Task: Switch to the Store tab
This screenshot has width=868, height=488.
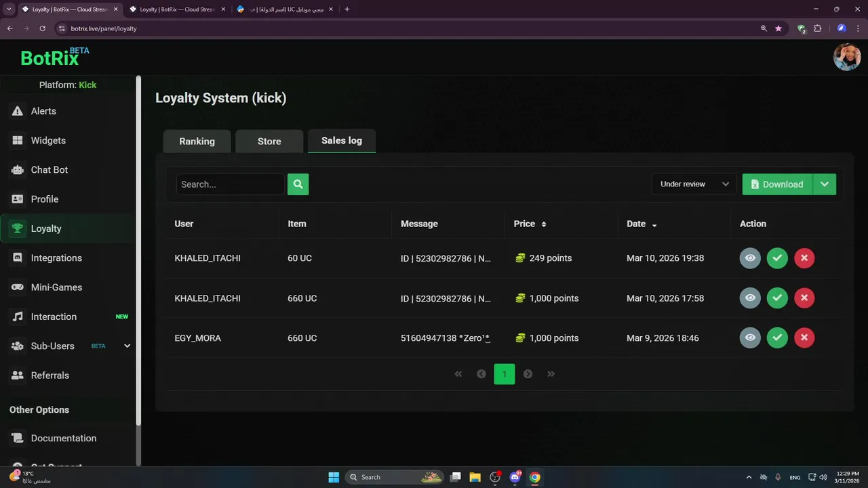Action: coord(269,141)
